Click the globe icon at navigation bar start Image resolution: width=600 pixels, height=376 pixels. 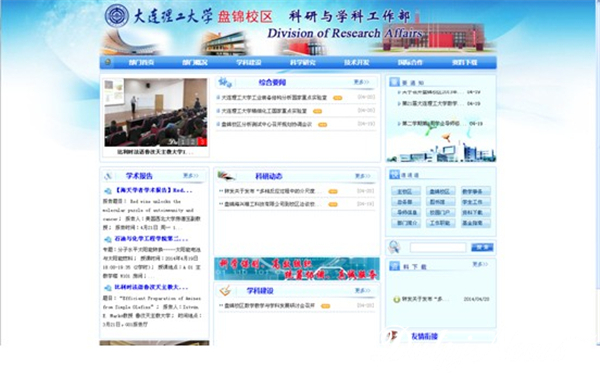(108, 62)
